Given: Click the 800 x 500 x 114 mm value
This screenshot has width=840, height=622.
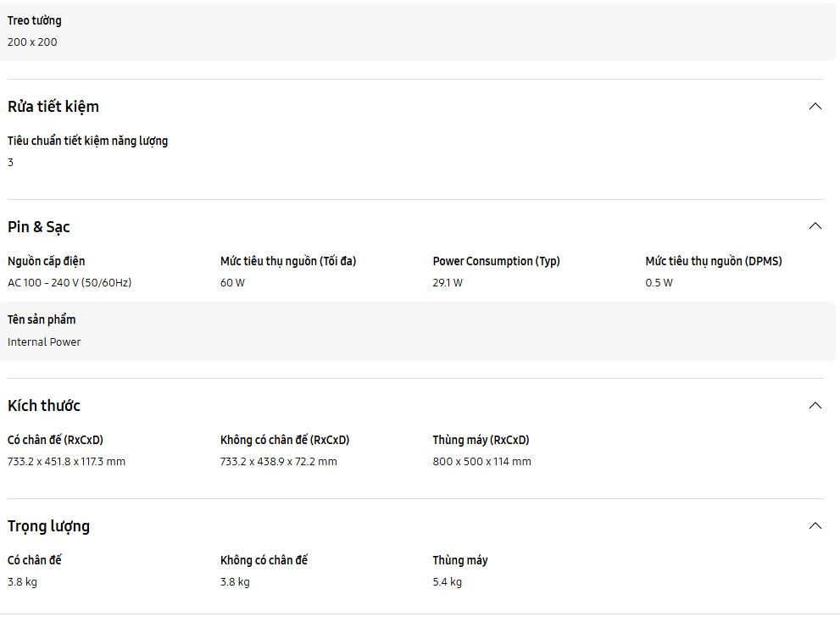Looking at the screenshot, I should tap(481, 461).
